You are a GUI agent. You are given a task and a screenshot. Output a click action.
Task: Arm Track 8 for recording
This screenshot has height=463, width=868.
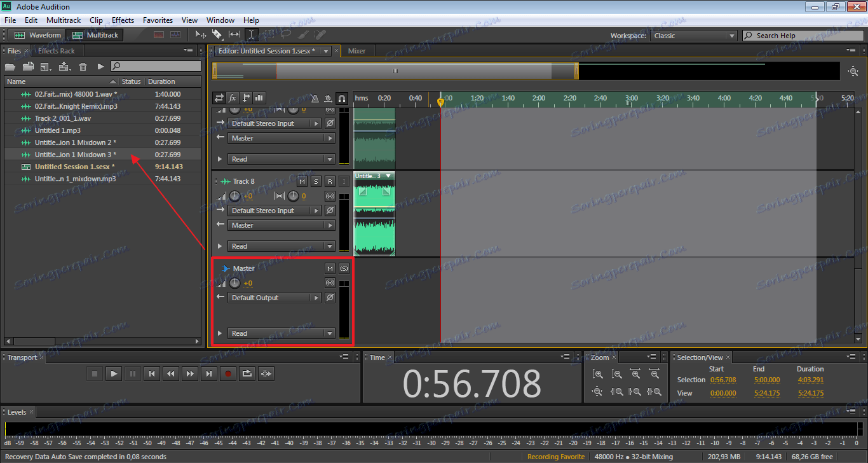pos(330,182)
